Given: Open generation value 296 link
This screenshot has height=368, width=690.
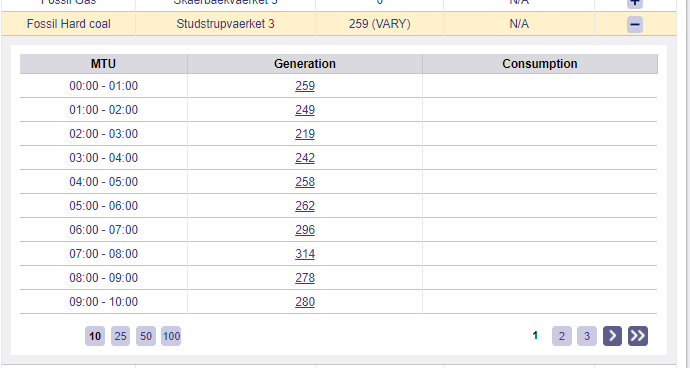Looking at the screenshot, I should 305,230.
